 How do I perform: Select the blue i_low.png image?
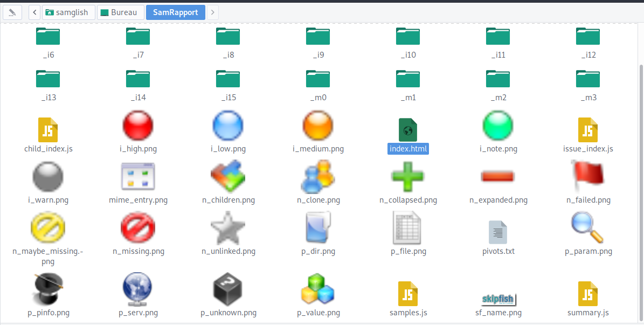pos(228,126)
